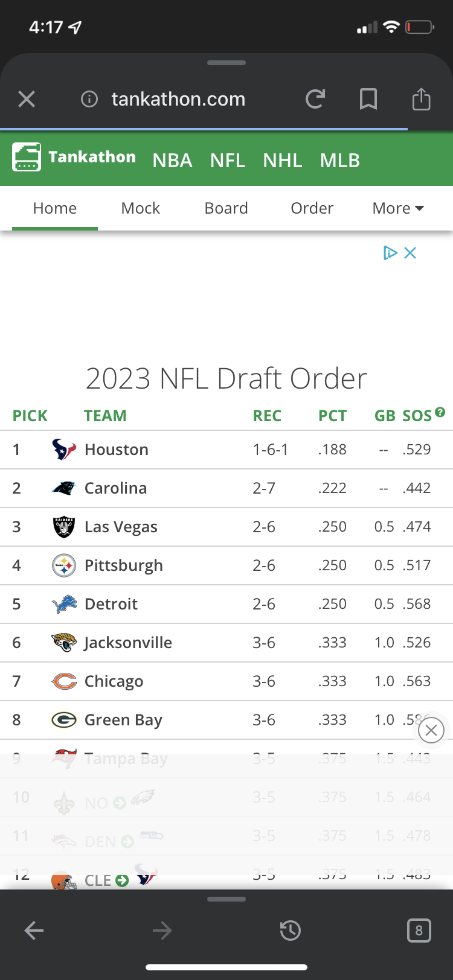Screen dimensions: 453x980
Task: Open the browsing history clock icon
Action: 291,931
